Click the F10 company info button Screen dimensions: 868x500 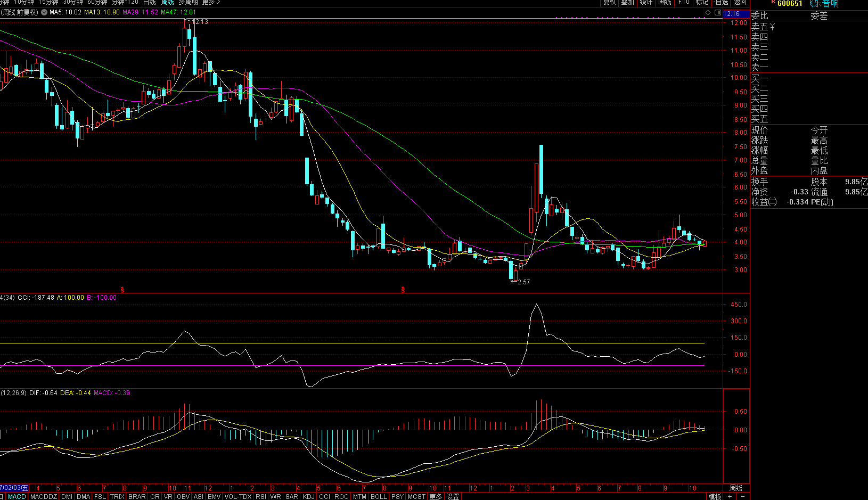(x=684, y=2)
